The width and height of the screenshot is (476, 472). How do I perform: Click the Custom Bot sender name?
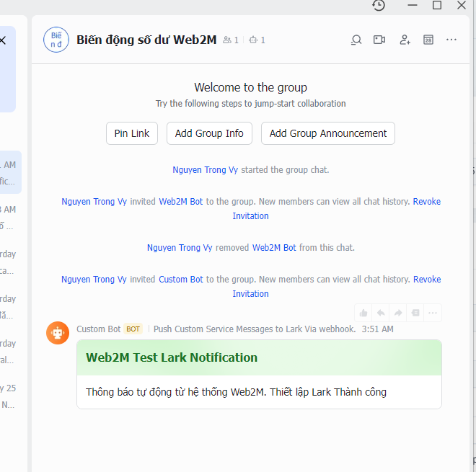(x=98, y=329)
